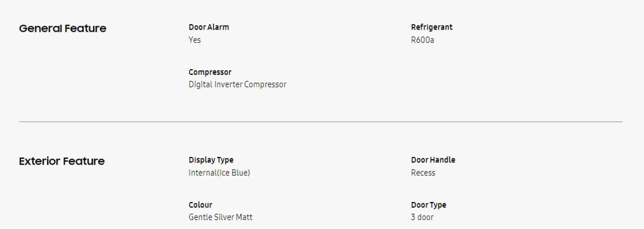This screenshot has width=644, height=229.
Task: Click the word Internal in display value
Action: (x=202, y=173)
